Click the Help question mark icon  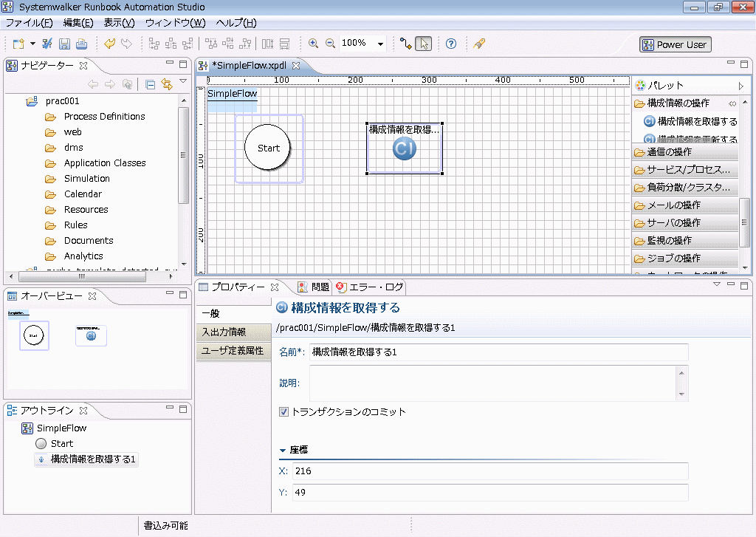pos(451,44)
